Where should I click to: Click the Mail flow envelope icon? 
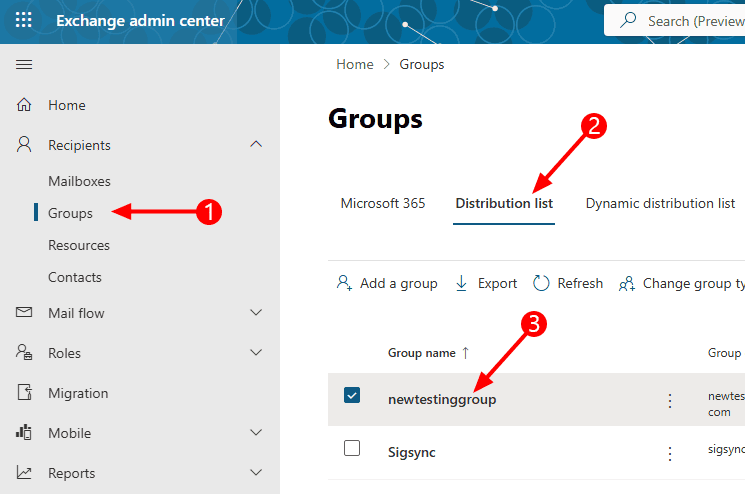(25, 313)
